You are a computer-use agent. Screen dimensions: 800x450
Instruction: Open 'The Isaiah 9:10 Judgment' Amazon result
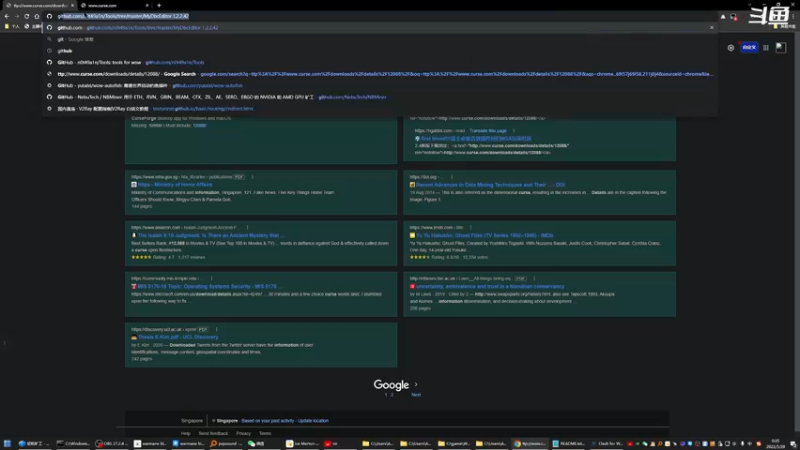tap(211, 236)
